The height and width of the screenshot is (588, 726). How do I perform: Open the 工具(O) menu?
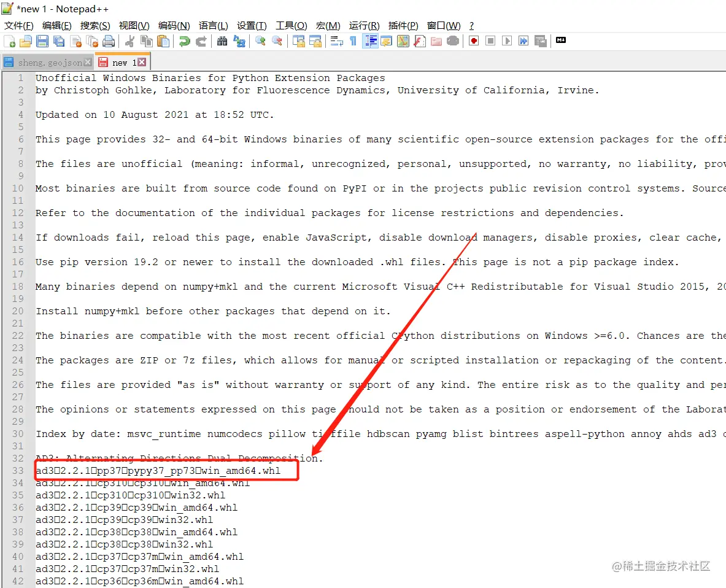point(292,25)
